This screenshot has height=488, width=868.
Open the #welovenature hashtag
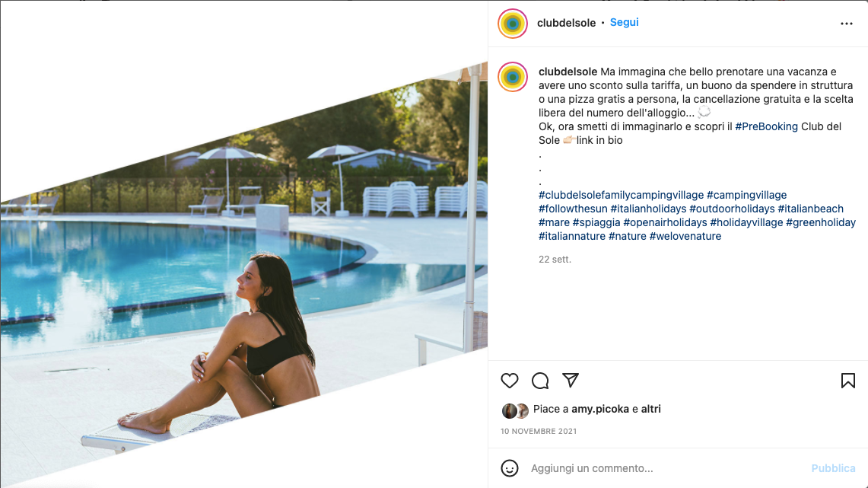click(685, 236)
